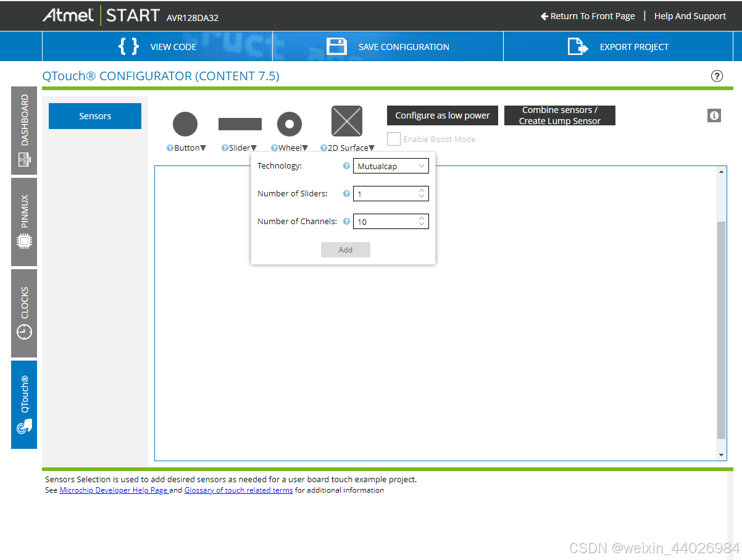This screenshot has width=742, height=560.
Task: Click Configure as low power button
Action: [x=443, y=115]
